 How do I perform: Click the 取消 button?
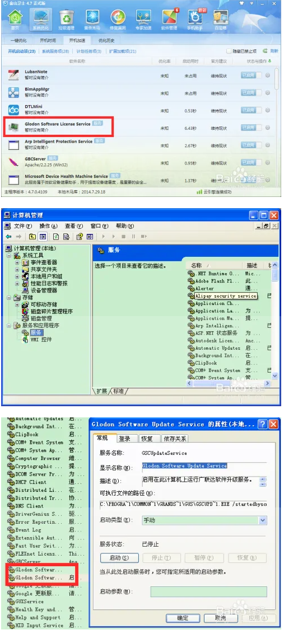(220, 618)
